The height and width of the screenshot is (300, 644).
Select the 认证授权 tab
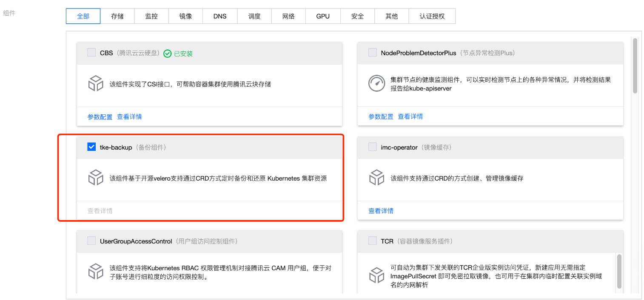pos(432,16)
